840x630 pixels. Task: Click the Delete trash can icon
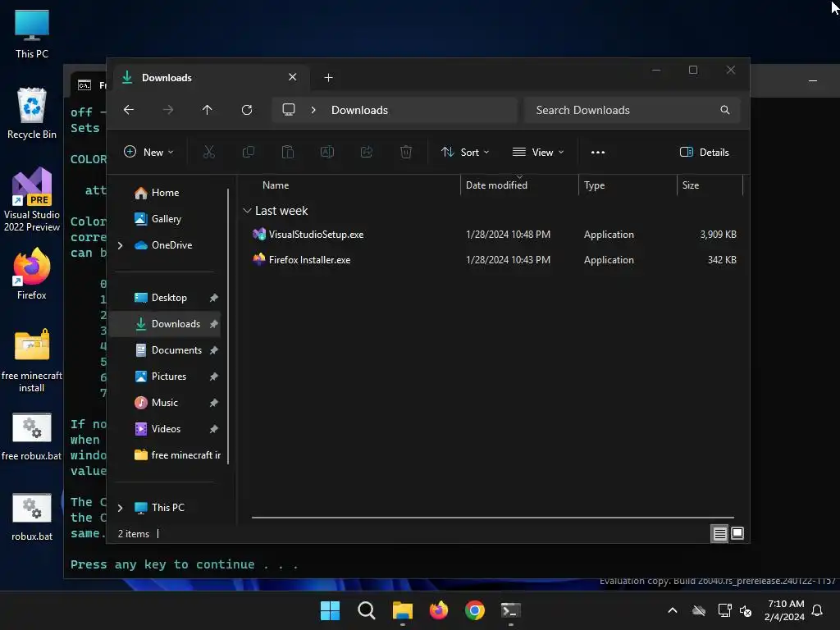406,152
